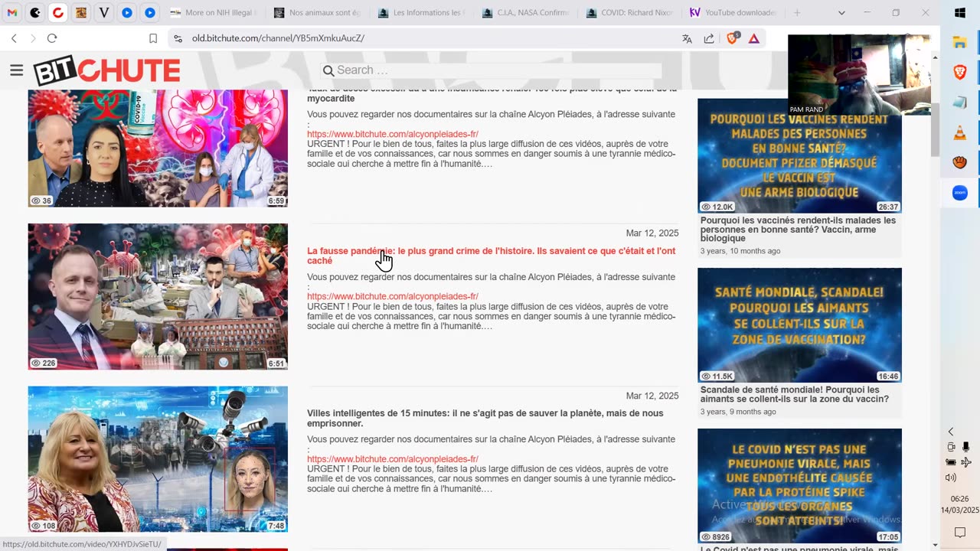The height and width of the screenshot is (551, 980).
Task: Open a new browser tab
Action: click(797, 13)
